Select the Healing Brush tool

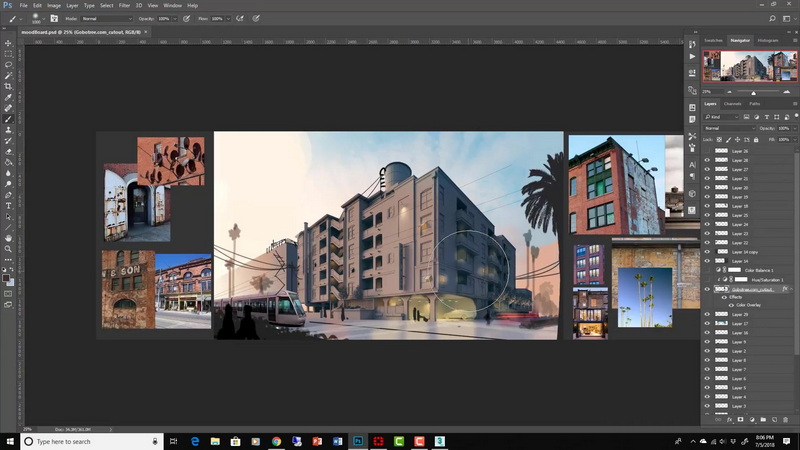(x=8, y=108)
